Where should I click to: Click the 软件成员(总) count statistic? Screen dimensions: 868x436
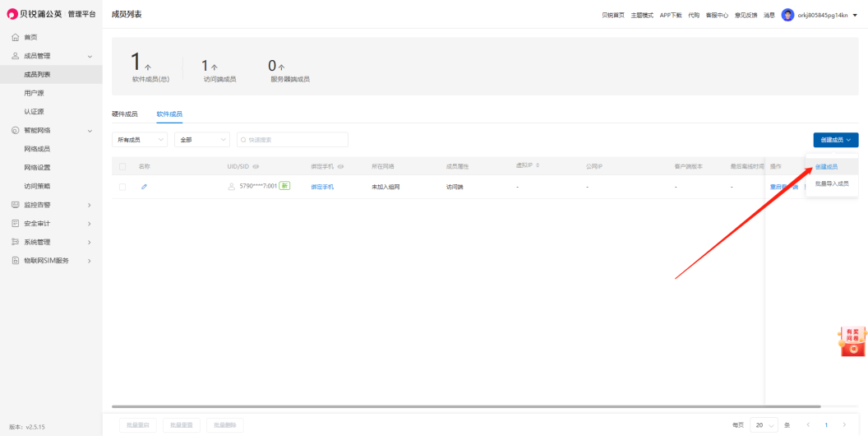(150, 67)
